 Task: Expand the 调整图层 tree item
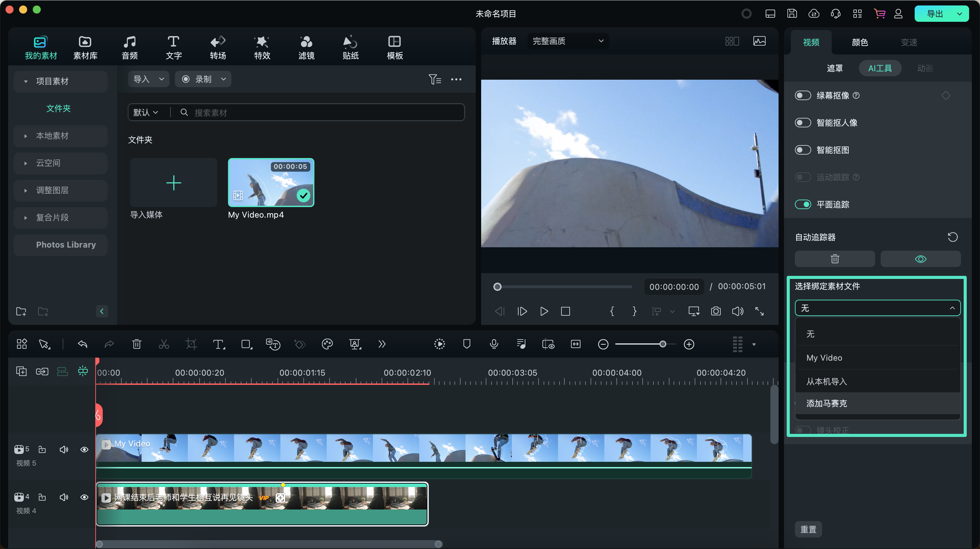coord(26,190)
